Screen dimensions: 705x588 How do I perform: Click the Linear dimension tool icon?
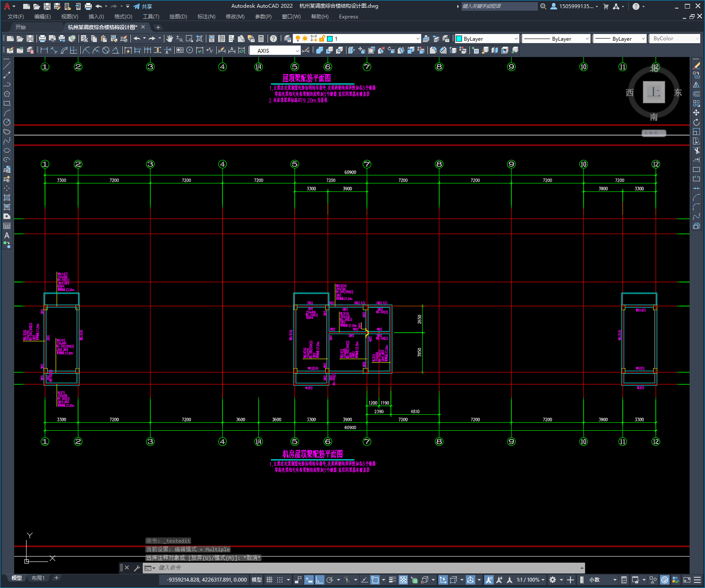pos(44,50)
